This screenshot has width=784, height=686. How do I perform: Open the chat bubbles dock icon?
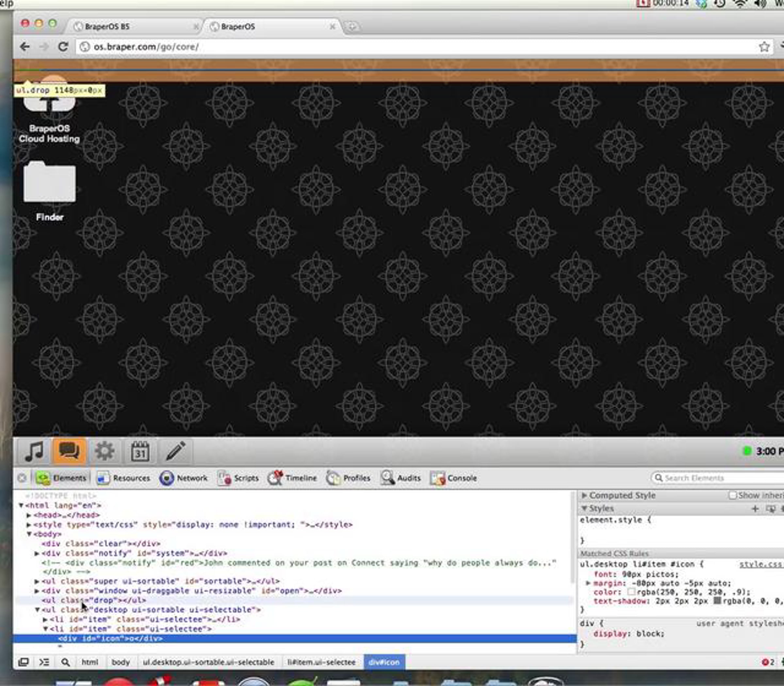(x=69, y=451)
